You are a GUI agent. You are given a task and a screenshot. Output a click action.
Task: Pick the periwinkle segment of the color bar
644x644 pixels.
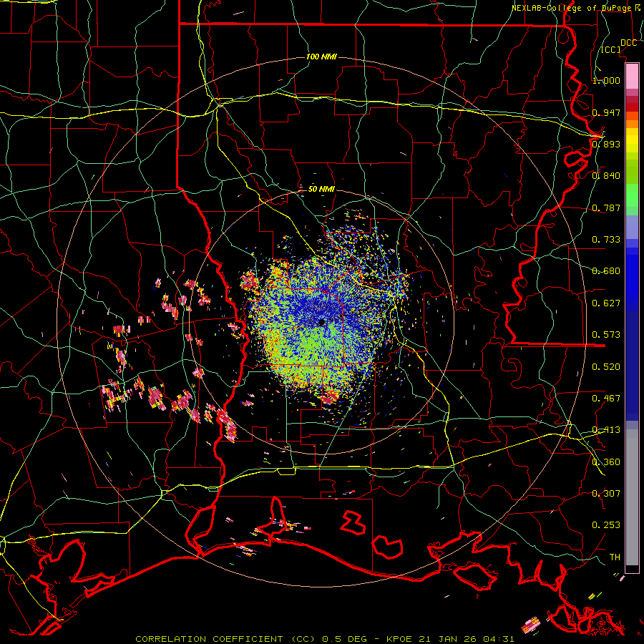(x=632, y=227)
